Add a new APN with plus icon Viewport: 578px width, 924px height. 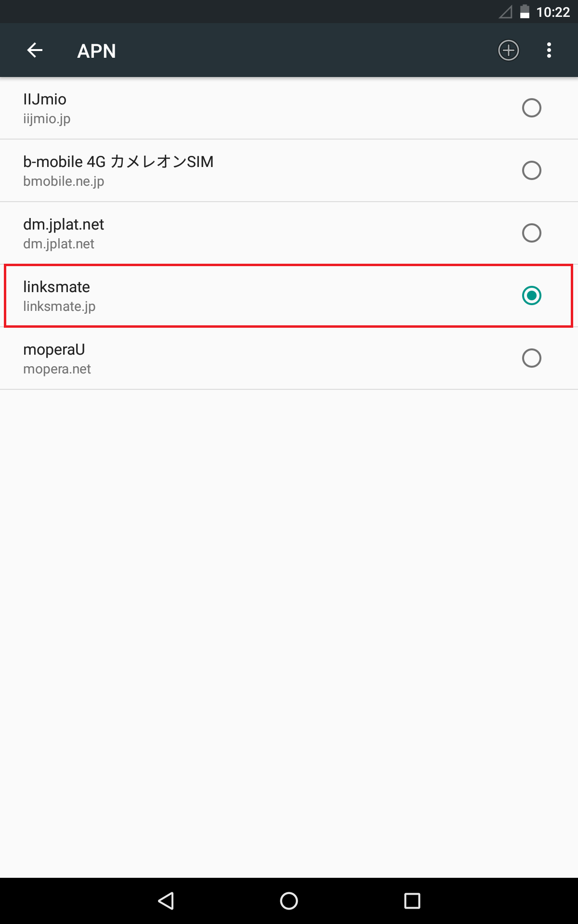pos(508,50)
